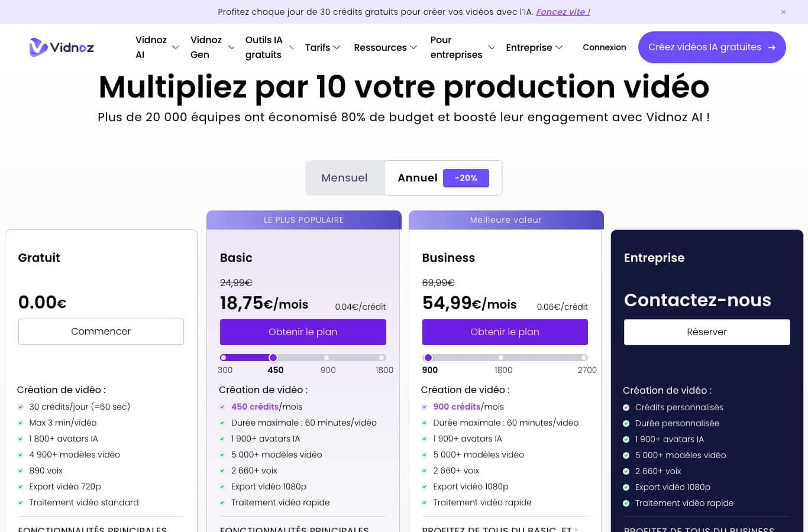Set the Basic credit slider to 1800
The image size is (808, 532).
point(382,358)
